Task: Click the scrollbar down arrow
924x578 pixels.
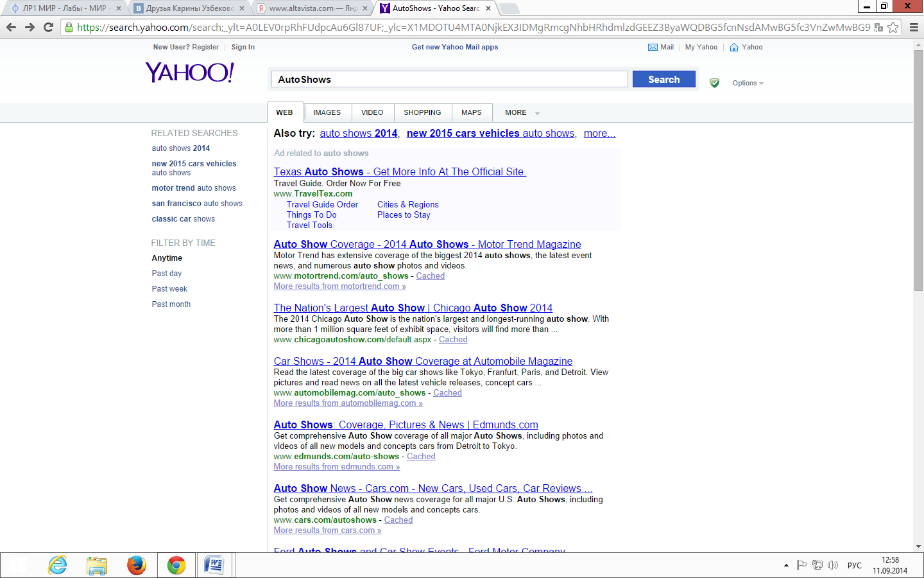Action: [x=918, y=547]
